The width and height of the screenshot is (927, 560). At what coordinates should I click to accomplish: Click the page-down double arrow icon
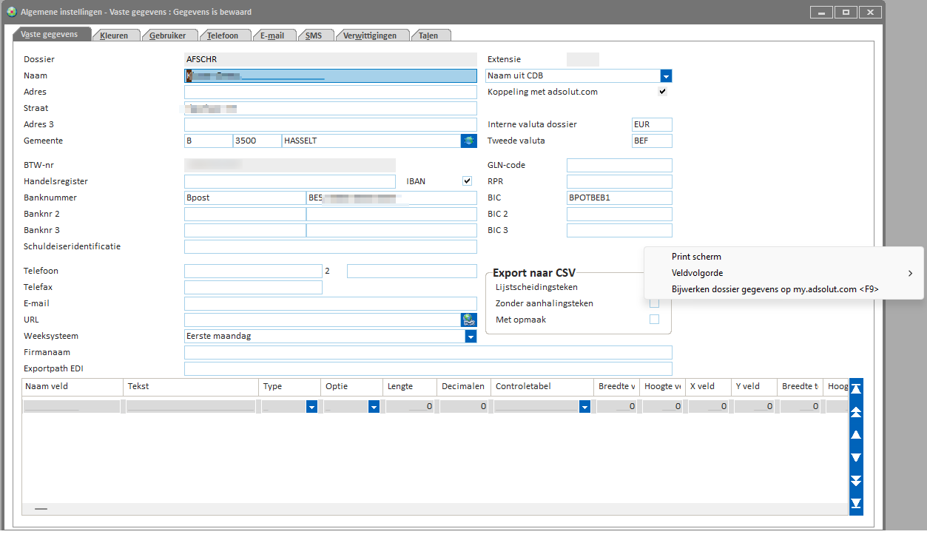(x=856, y=481)
